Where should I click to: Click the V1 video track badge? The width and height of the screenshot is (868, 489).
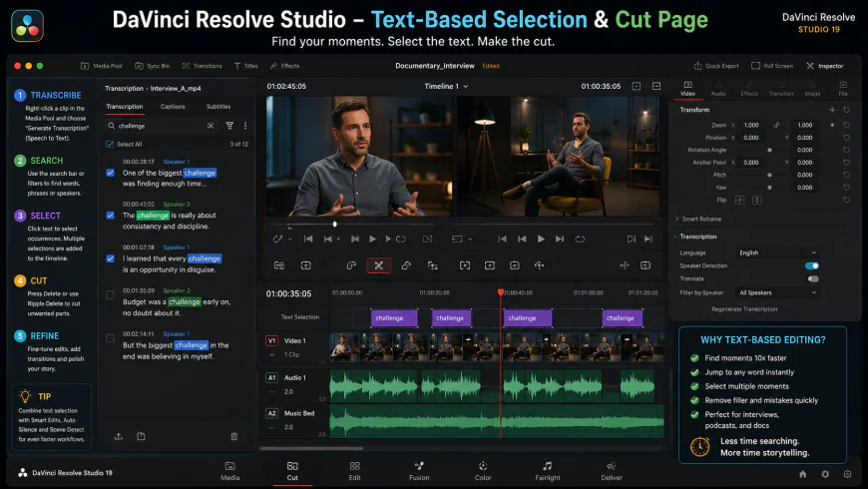(x=271, y=340)
